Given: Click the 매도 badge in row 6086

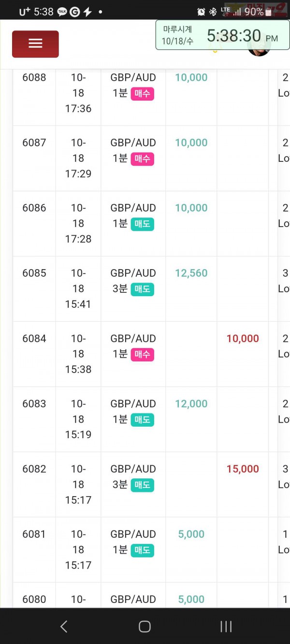Looking at the screenshot, I should (x=142, y=224).
